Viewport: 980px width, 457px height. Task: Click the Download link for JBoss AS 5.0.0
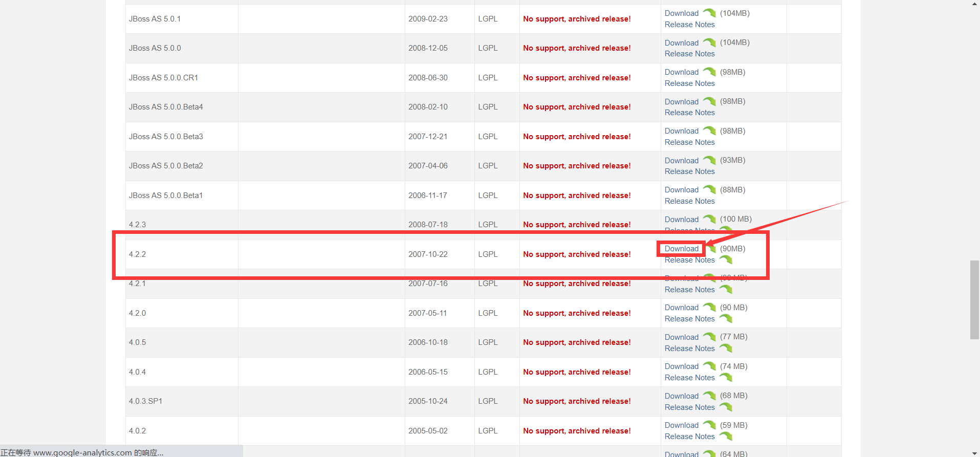click(x=682, y=43)
